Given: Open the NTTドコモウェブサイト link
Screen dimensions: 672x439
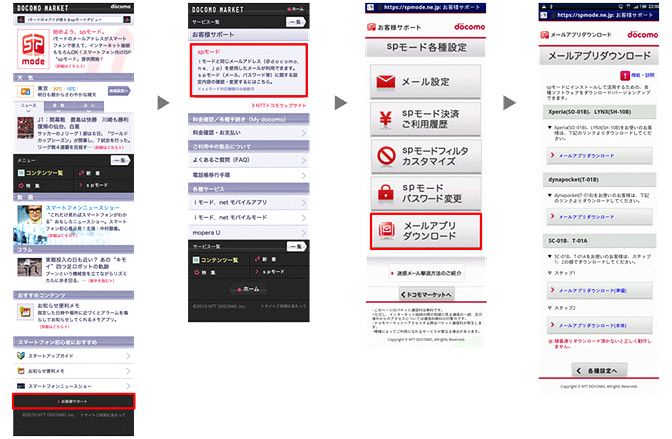Looking at the screenshot, I should point(279,105).
